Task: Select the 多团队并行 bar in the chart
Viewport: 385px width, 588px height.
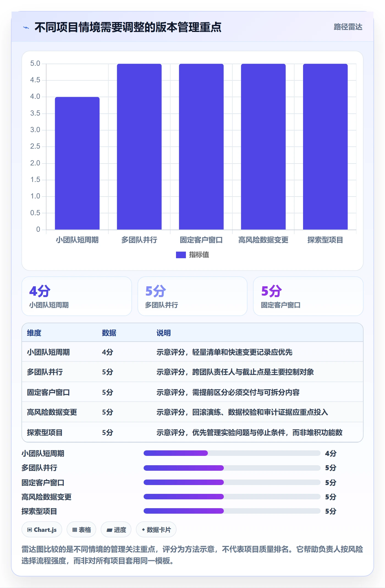Action: pos(139,146)
